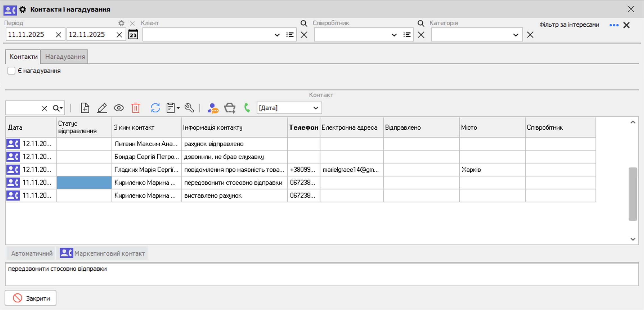Click the blue refresh arrows icon

pyautogui.click(x=155, y=108)
